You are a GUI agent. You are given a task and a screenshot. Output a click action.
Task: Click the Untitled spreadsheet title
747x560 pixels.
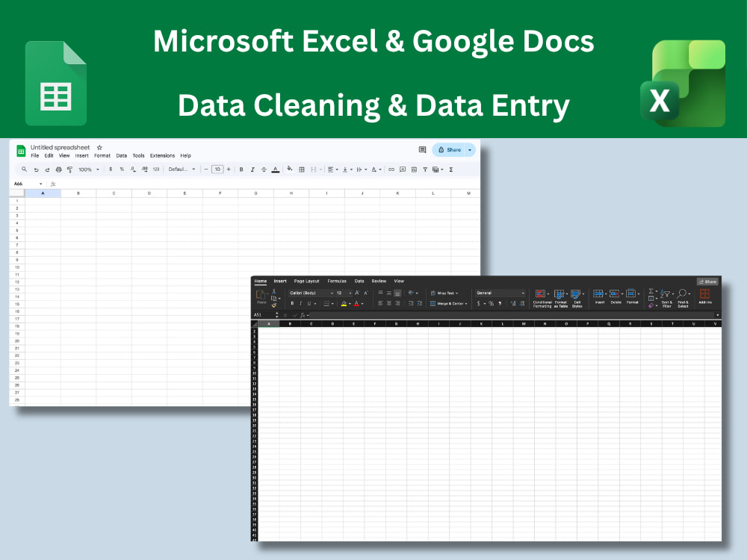pos(60,148)
